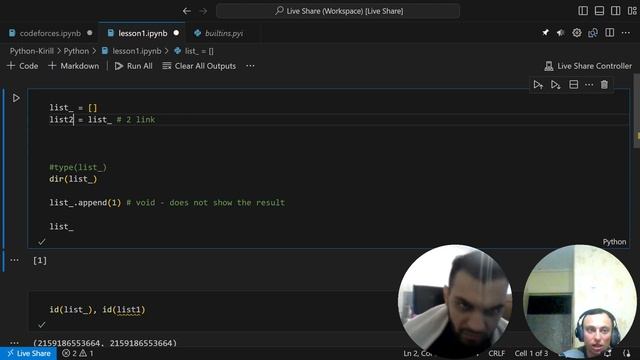Open the warnings count in status bar
Image resolution: width=640 pixels, height=360 pixels.
click(87, 353)
